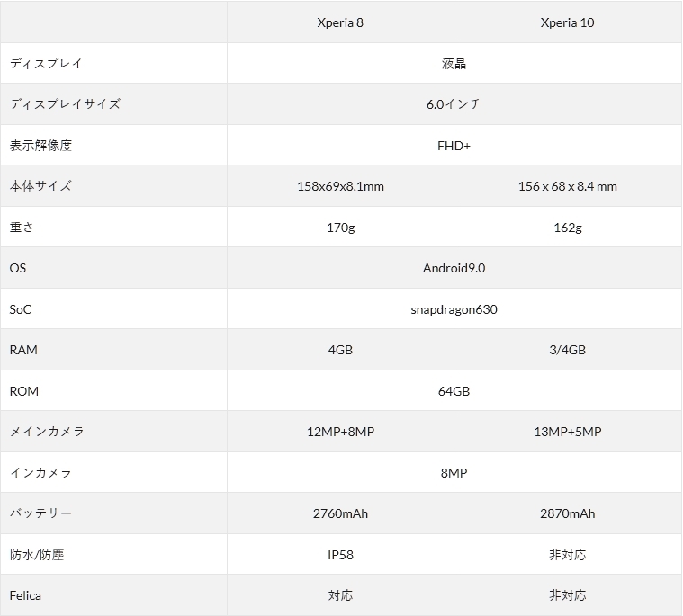Click the Xperia 8 column header
Screen dimensions: 683x616
[x=340, y=22]
